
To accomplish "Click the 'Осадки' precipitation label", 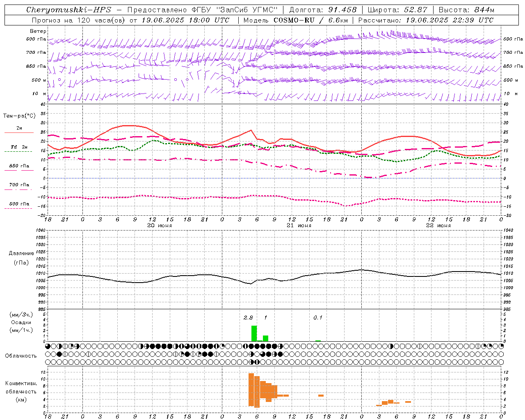I will click(x=21, y=322).
